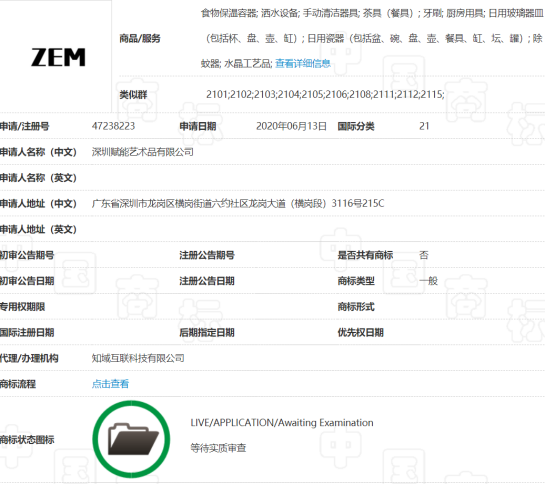Select the application number 47238223
Viewport: 545px width, 484px height.
pos(113,126)
